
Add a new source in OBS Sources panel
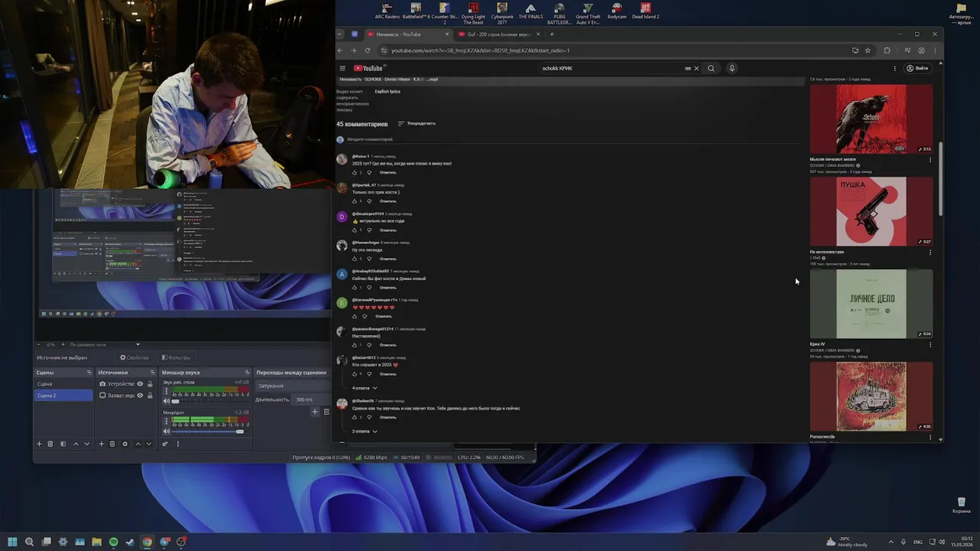[x=101, y=444]
